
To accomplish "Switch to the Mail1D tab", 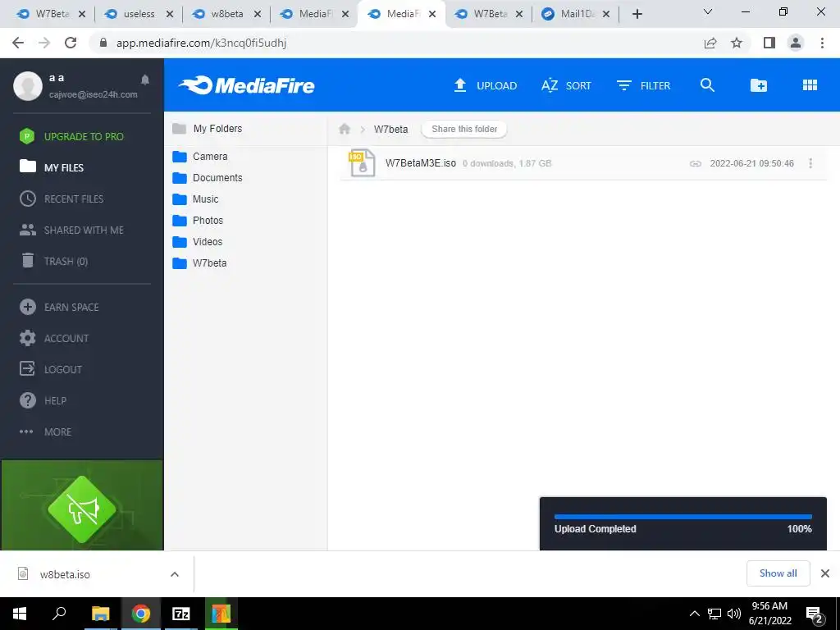I will tap(577, 14).
